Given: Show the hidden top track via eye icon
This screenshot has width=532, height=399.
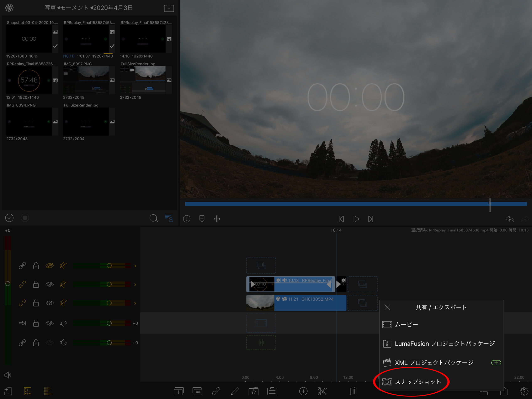Looking at the screenshot, I should pyautogui.click(x=49, y=266).
